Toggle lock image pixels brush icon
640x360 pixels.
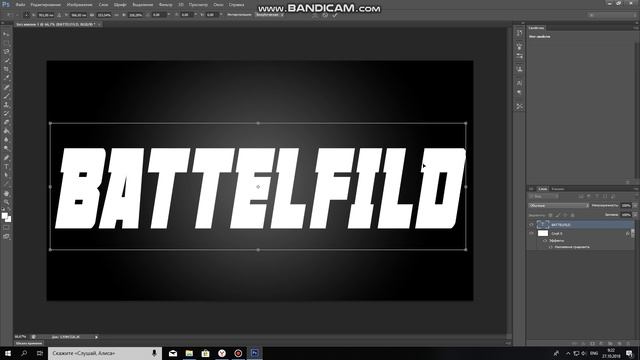click(x=558, y=215)
